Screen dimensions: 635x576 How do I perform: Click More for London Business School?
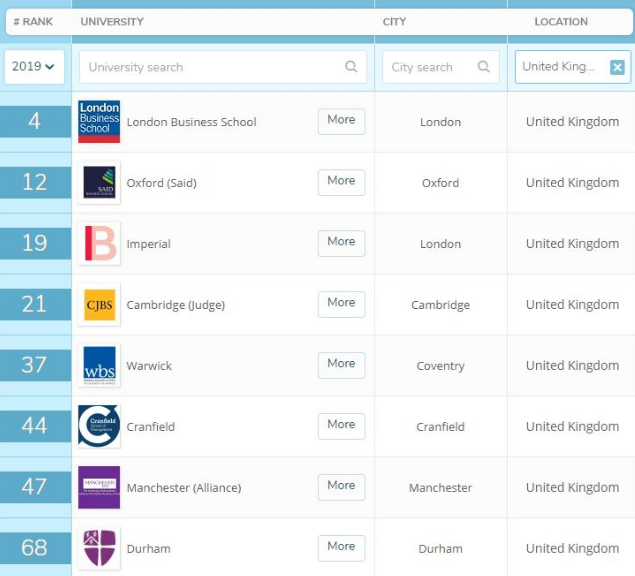pos(341,120)
